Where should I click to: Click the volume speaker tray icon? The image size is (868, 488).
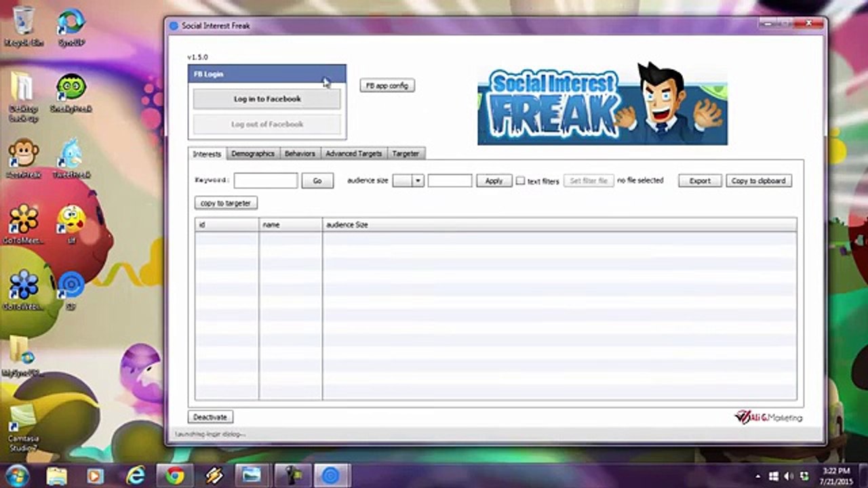point(789,476)
